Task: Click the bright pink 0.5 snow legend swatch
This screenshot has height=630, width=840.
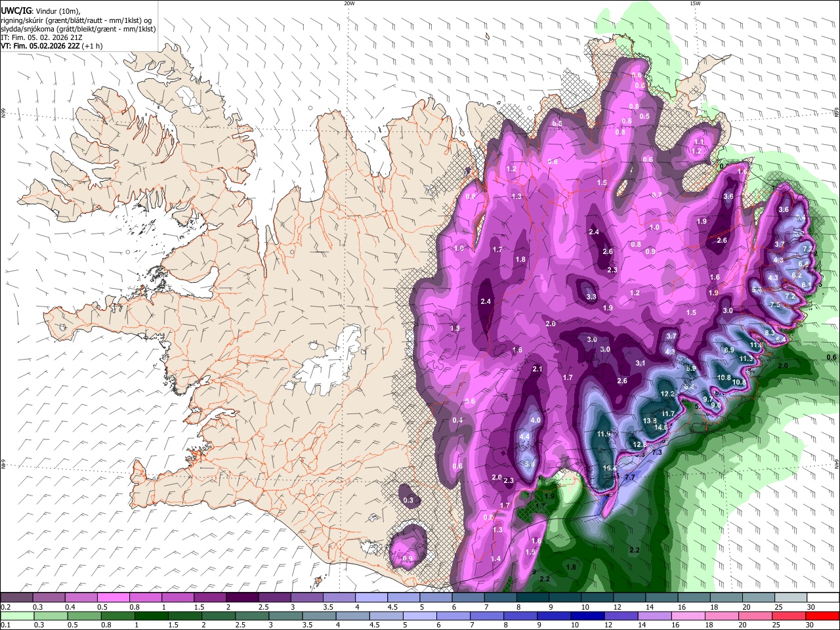Action: 113,598
